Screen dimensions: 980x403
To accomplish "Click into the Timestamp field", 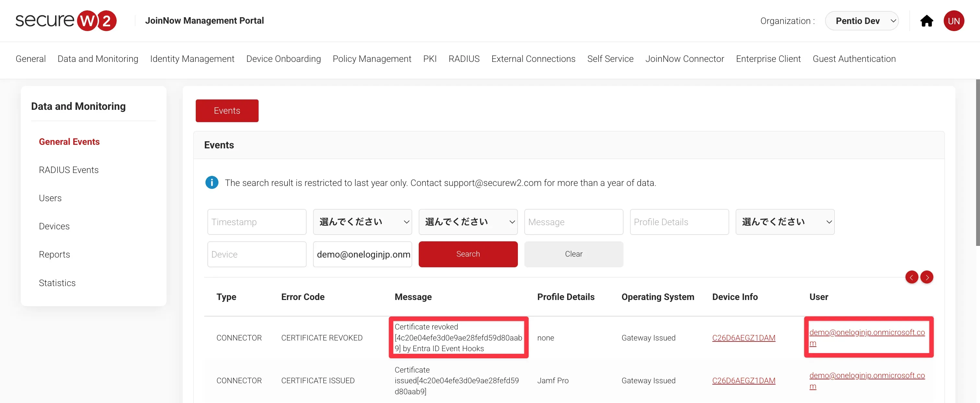I will pyautogui.click(x=257, y=222).
